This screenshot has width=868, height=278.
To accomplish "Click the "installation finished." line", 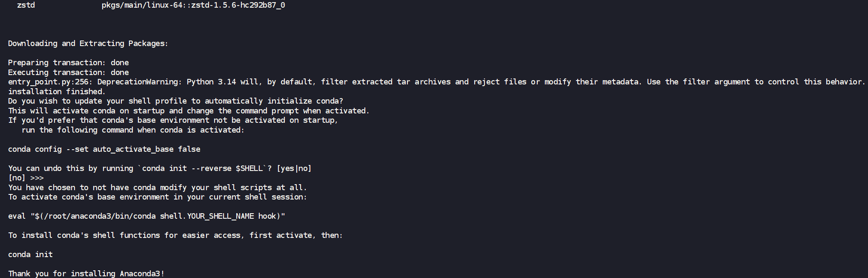I will pos(57,92).
